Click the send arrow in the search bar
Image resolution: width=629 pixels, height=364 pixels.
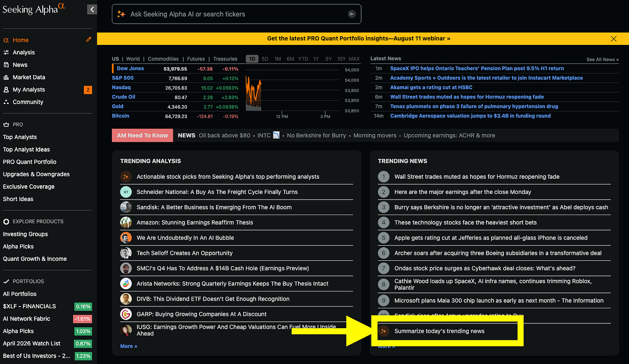coord(352,14)
